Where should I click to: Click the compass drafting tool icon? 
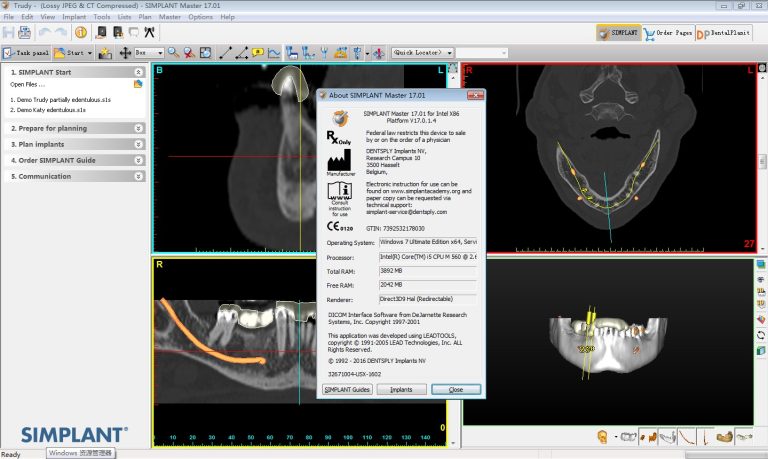tap(149, 32)
